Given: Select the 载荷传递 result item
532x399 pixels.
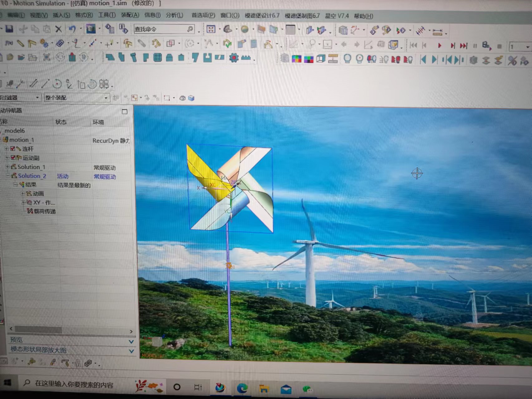Looking at the screenshot, I should tap(45, 211).
